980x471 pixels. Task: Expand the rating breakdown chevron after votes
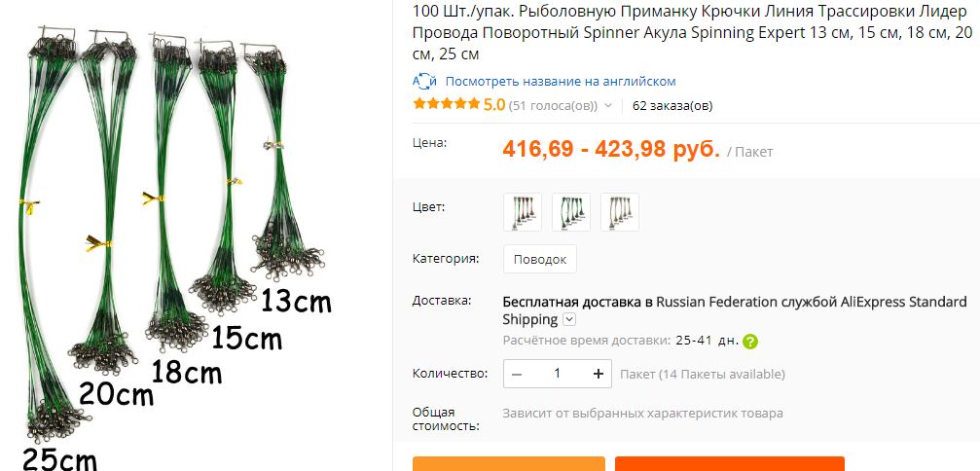point(608,105)
